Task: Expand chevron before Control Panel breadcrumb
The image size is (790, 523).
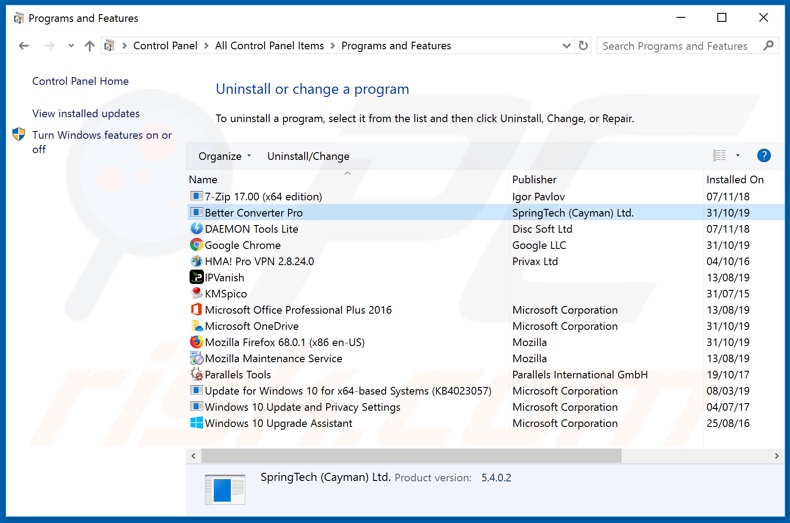Action: (x=124, y=46)
